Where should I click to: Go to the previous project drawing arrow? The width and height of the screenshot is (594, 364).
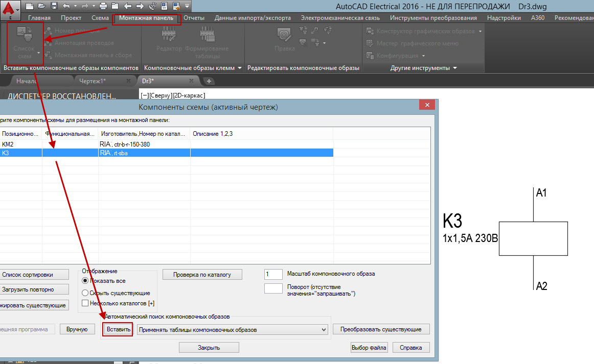click(128, 6)
